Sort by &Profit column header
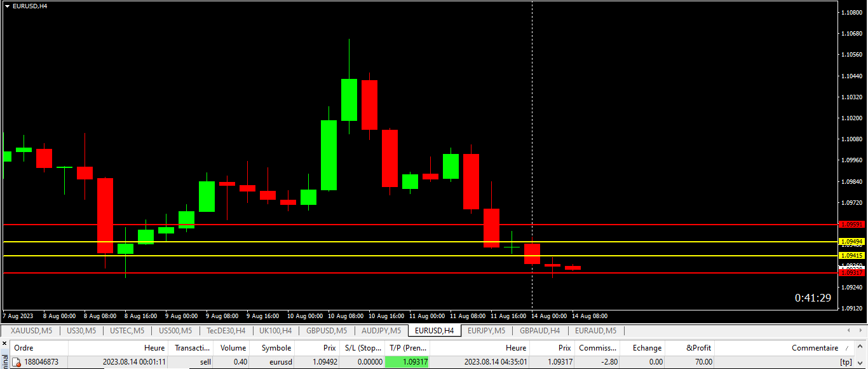 tap(699, 348)
